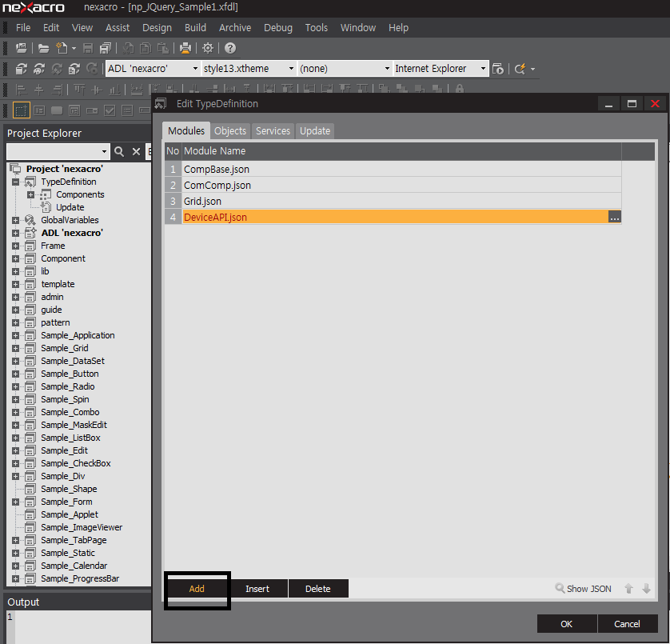Click the Insert button
The height and width of the screenshot is (644, 670).
pos(257,589)
